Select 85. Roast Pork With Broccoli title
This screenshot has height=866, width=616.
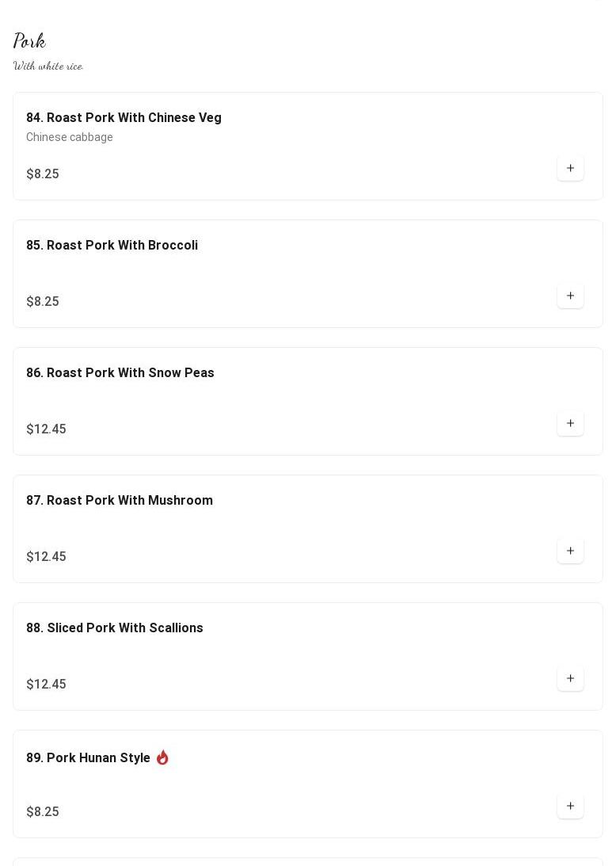coord(112,246)
